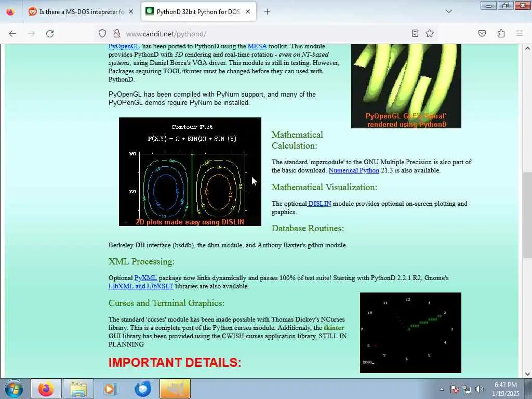This screenshot has height=399, width=532.
Task: Open the Firefox hamburger menu
Action: pos(520,33)
